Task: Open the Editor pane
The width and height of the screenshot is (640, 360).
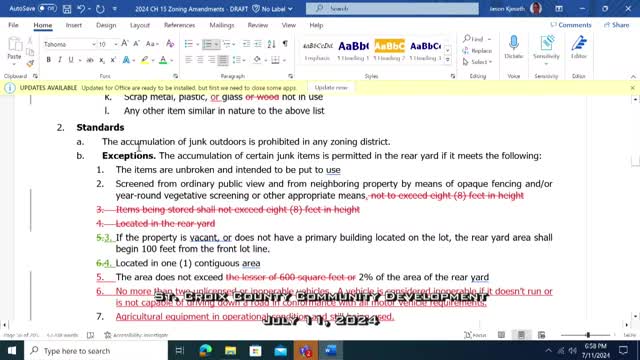Action: (579, 48)
